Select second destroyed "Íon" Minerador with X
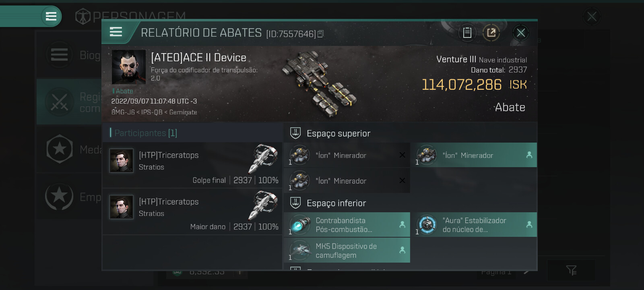Image resolution: width=644 pixels, height=290 pixels. 347,180
